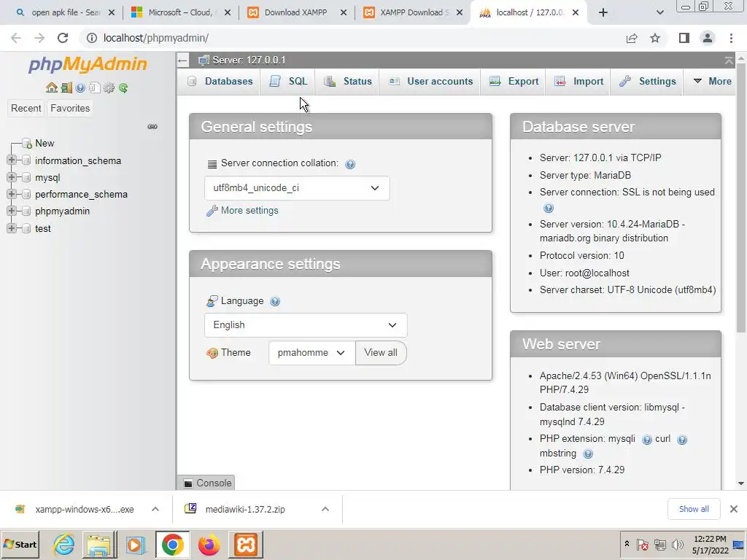The width and height of the screenshot is (747, 560).
Task: Open Chrome profile avatar icon
Action: click(x=708, y=38)
